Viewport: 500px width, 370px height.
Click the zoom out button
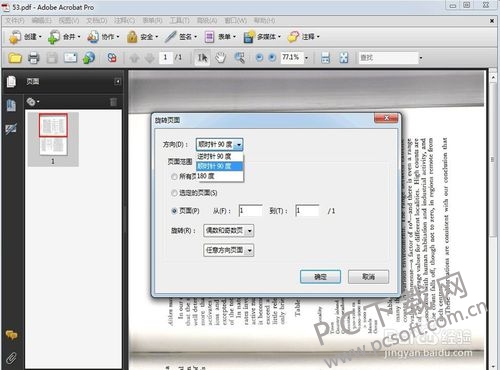(x=259, y=58)
